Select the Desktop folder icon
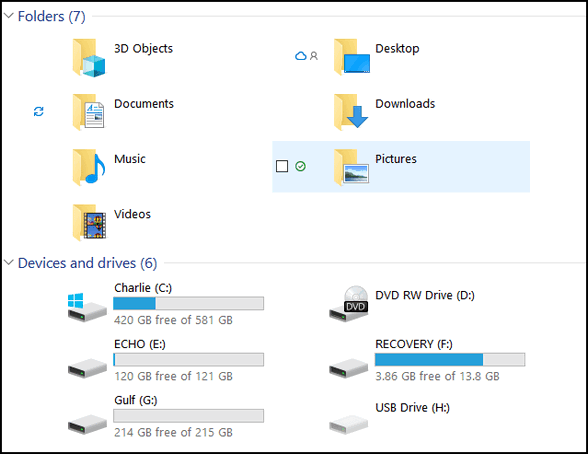 pos(351,57)
